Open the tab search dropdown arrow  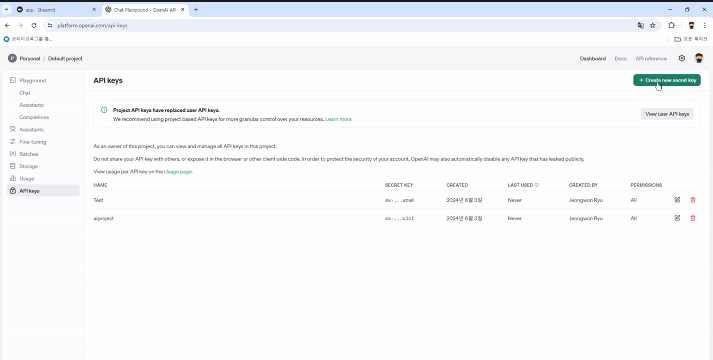6,10
